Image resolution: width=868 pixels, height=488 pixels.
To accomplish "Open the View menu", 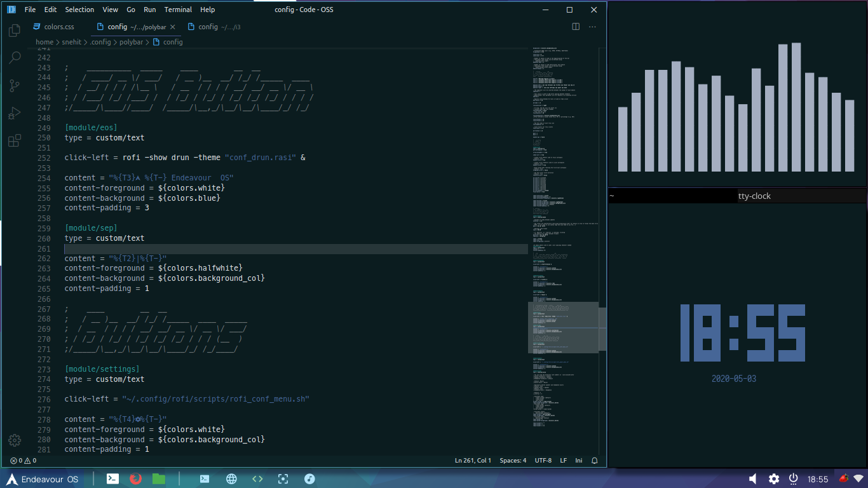I will (x=111, y=10).
